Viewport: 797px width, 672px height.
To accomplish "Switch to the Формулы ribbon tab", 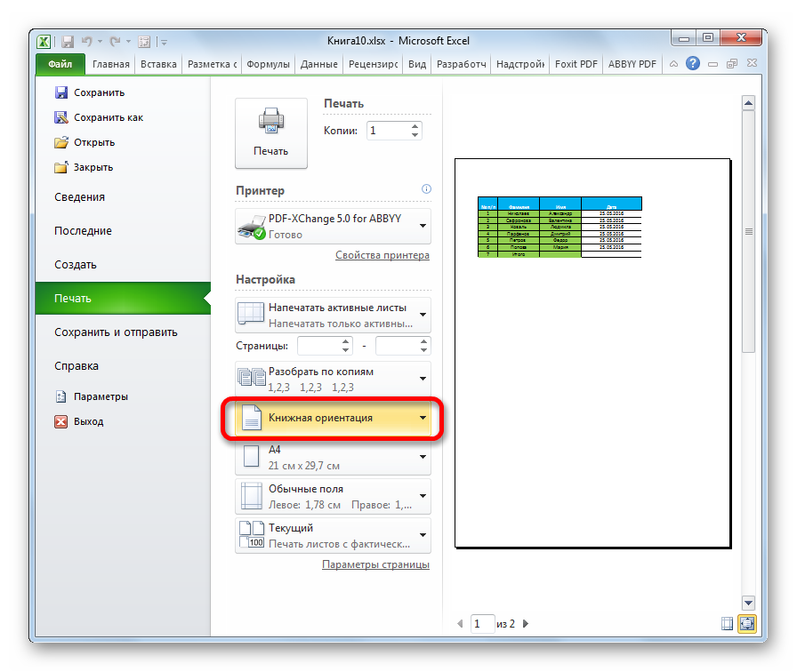I will [268, 64].
